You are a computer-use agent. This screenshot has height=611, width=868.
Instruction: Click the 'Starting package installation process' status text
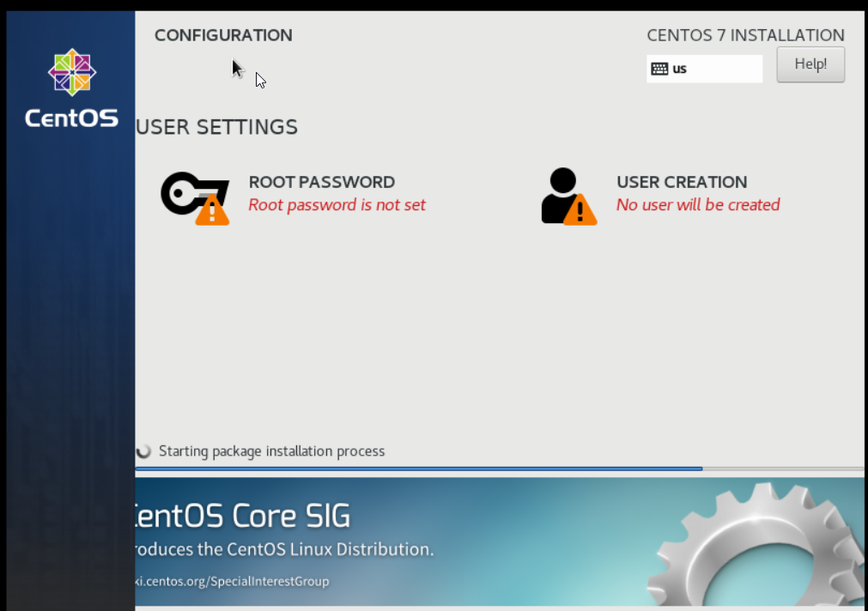(x=271, y=451)
